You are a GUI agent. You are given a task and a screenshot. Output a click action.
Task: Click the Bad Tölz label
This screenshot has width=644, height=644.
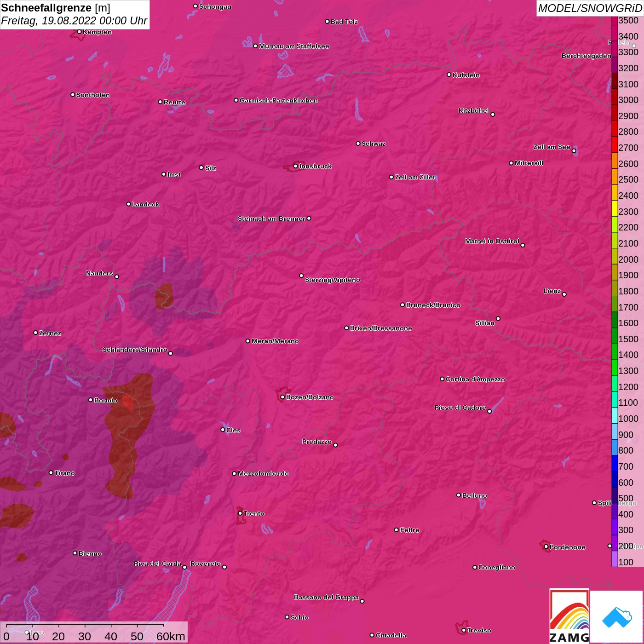pyautogui.click(x=344, y=22)
